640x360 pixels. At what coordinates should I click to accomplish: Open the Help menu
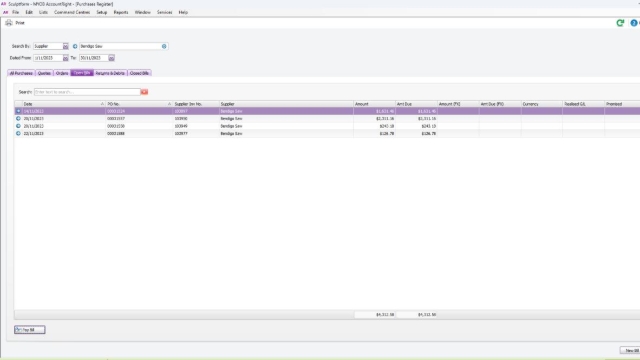(183, 12)
